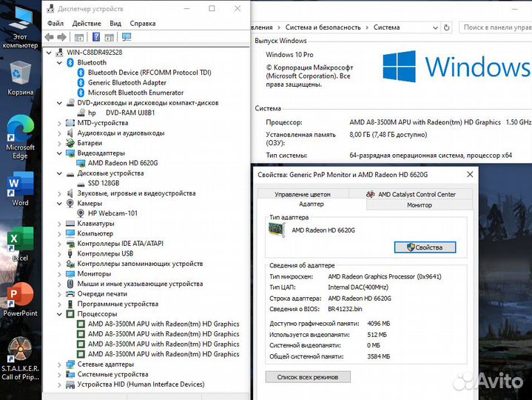Click the scan hardware monitor icon in toolbar
This screenshot has width=532, height=400.
pos(127,37)
